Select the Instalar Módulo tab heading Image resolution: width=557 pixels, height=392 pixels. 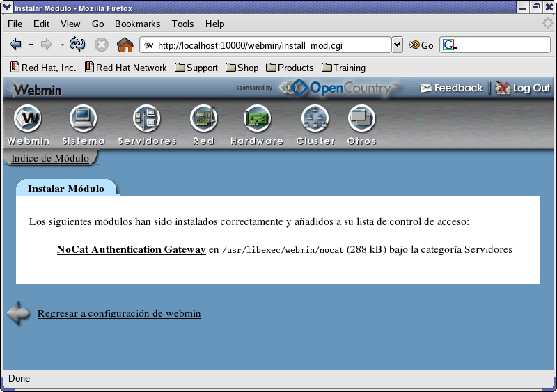coord(66,189)
